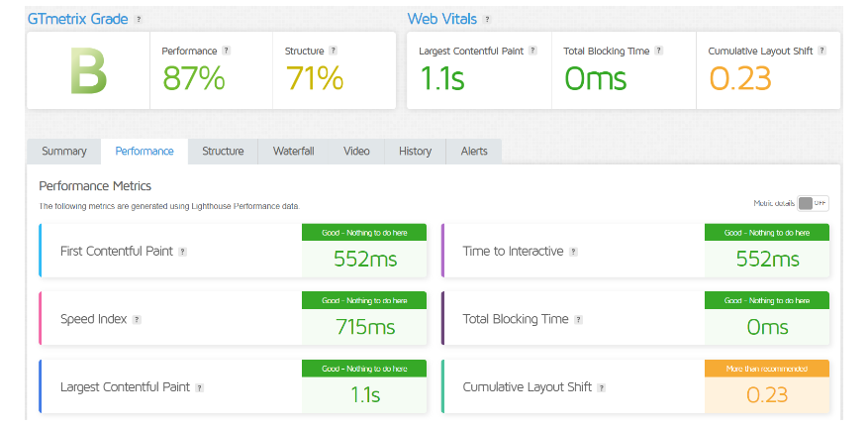Click the 87% Performance score
868x428 pixels.
(x=193, y=77)
